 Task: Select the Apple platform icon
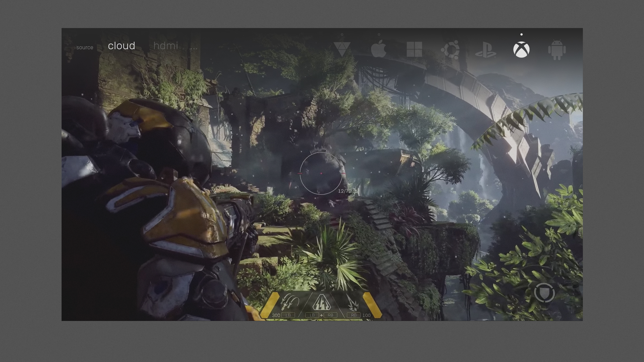pos(379,49)
